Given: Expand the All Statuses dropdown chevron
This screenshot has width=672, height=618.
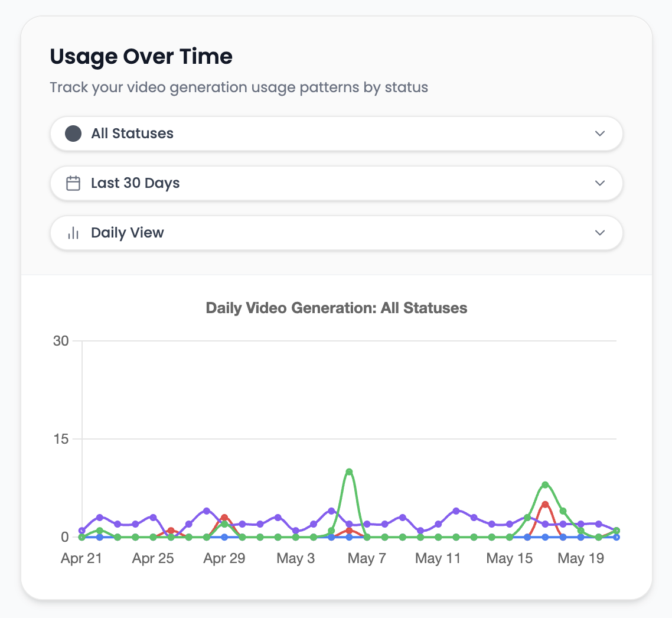Looking at the screenshot, I should point(600,134).
